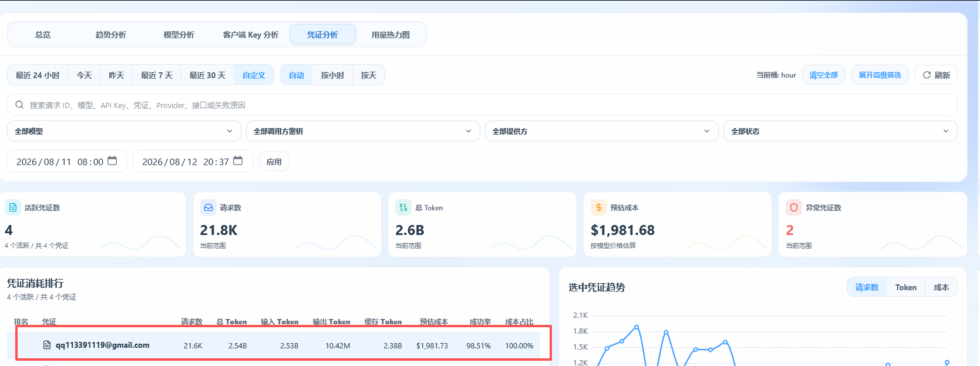Click the 10.42M output token cell

338,345
